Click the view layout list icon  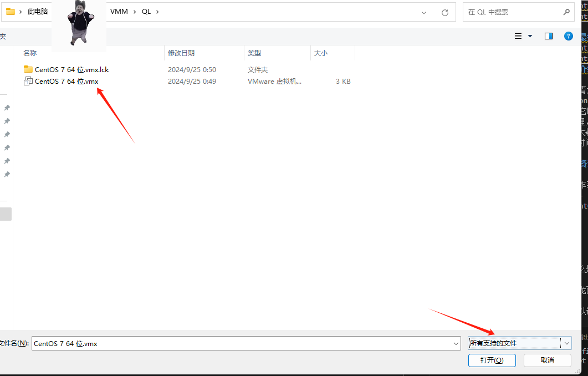[518, 36]
